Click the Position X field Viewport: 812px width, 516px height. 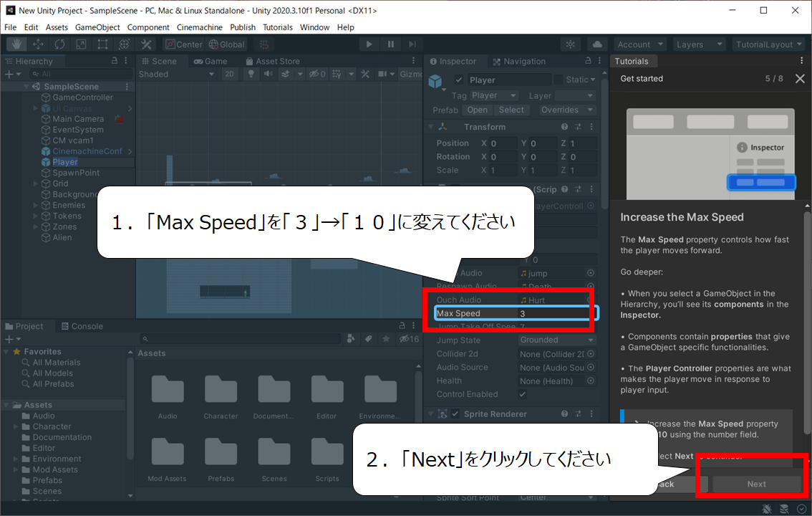click(x=503, y=143)
